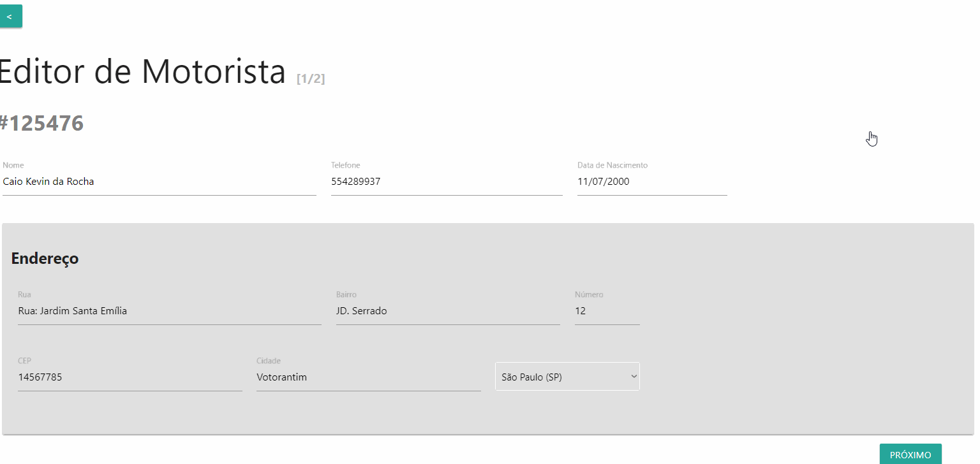Image resolution: width=980 pixels, height=464 pixels.
Task: Click the driver ID #125476
Action: [x=41, y=123]
